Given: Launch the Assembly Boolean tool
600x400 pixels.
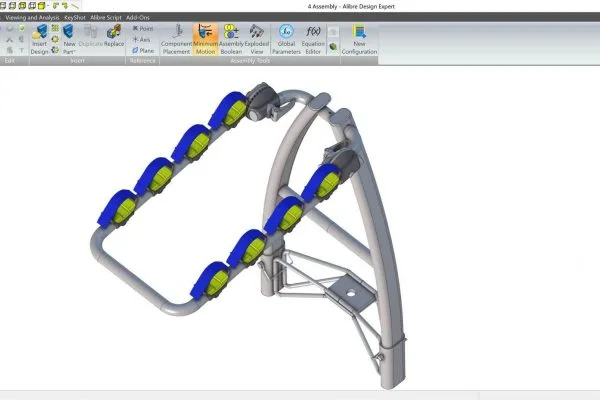Looking at the screenshot, I should (x=231, y=39).
